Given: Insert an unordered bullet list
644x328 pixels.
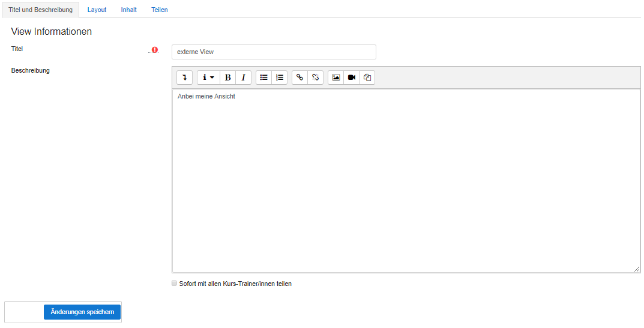Looking at the screenshot, I should coord(263,77).
